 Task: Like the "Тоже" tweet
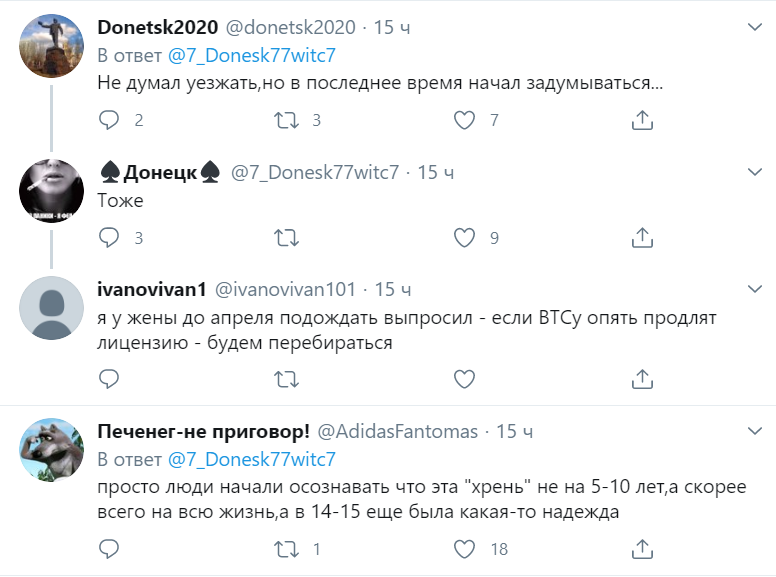pyautogui.click(x=464, y=238)
